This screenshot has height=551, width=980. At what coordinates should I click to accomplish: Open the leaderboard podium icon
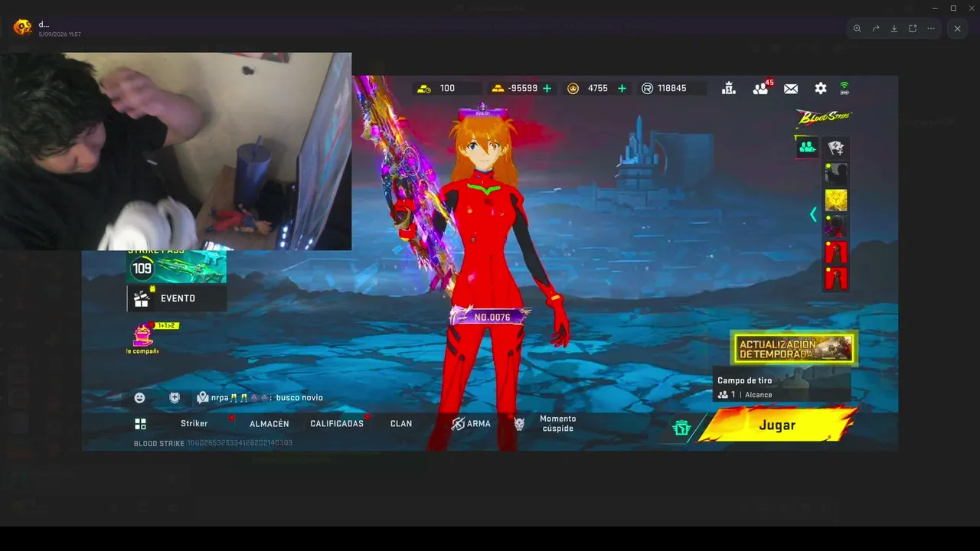pos(729,88)
